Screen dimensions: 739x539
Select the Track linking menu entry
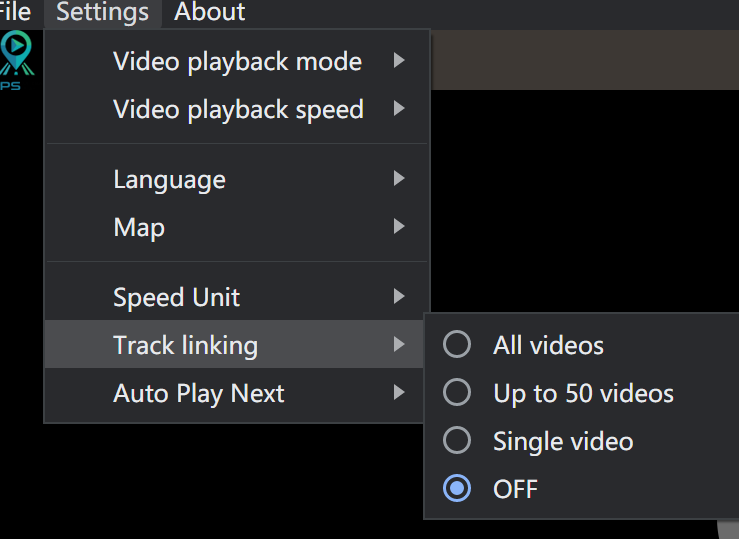coord(235,344)
